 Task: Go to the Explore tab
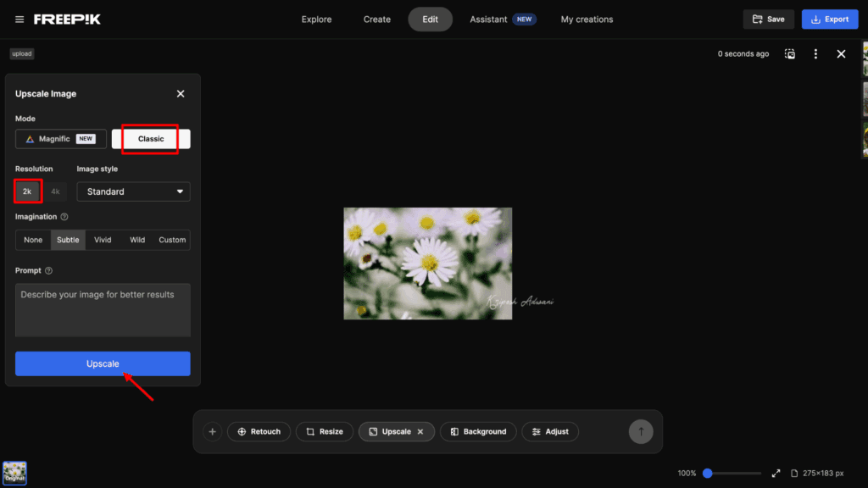(316, 19)
